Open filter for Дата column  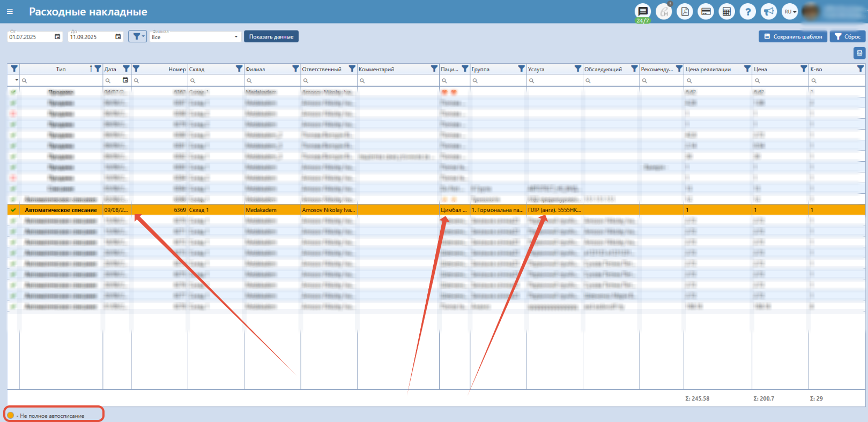click(x=127, y=69)
